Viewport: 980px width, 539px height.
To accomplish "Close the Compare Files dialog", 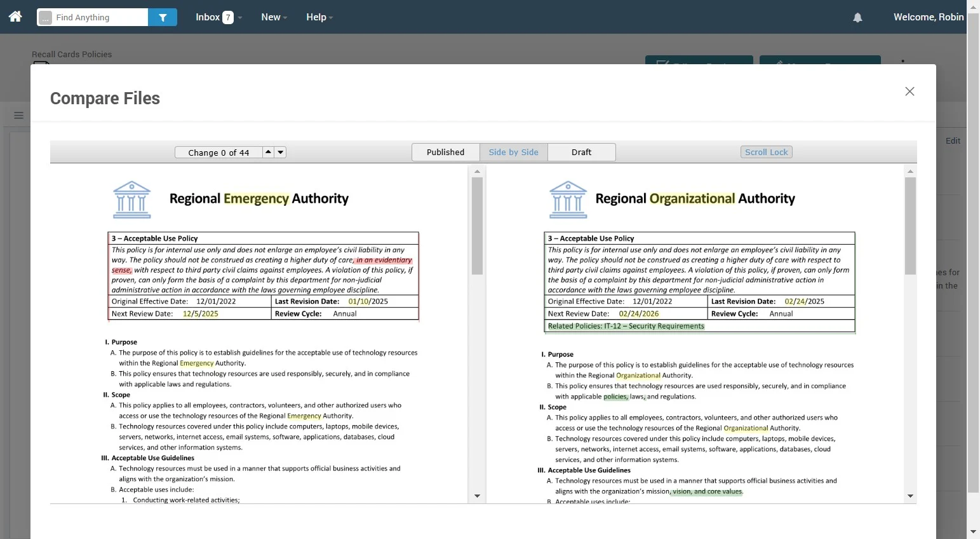I will point(910,92).
